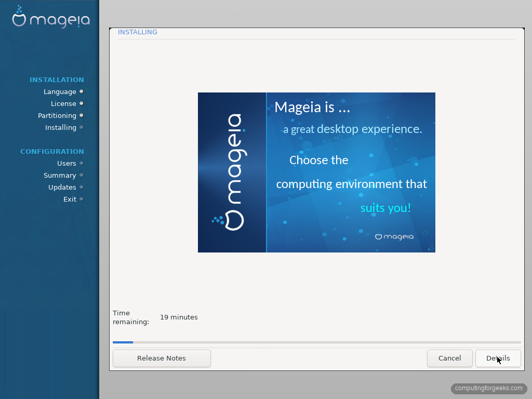
Task: Click 'a great desktop experience.' slide text
Action: (353, 129)
